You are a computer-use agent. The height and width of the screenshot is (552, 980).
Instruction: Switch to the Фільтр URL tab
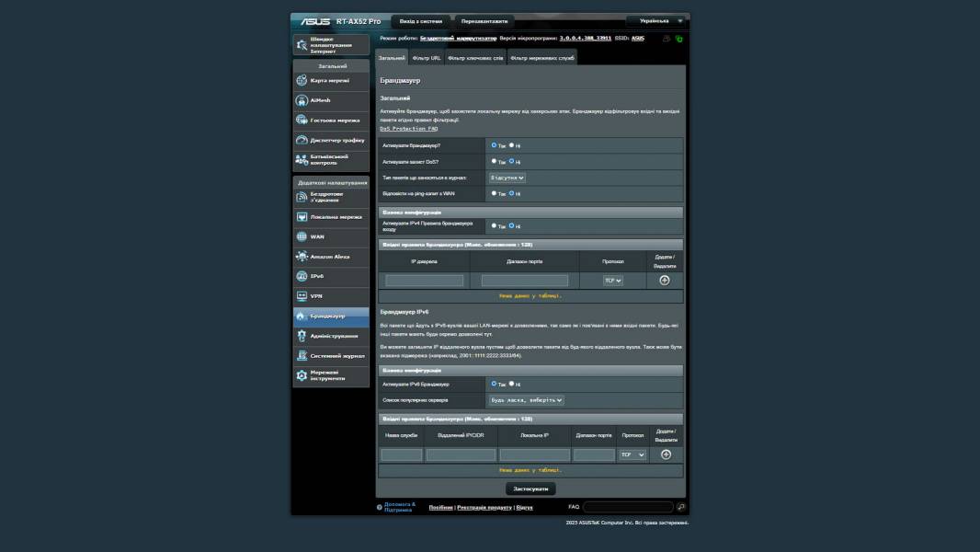427,58
